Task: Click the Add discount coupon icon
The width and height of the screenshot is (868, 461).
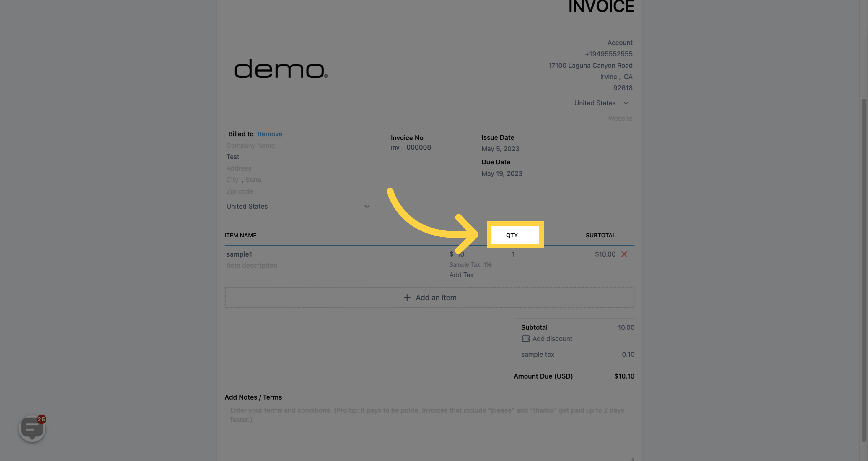Action: pos(525,339)
